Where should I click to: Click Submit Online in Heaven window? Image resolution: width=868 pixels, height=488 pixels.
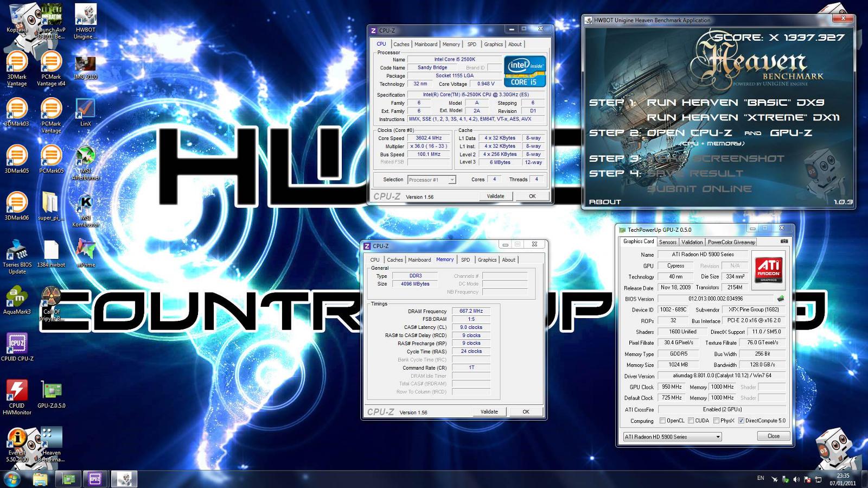pyautogui.click(x=700, y=189)
